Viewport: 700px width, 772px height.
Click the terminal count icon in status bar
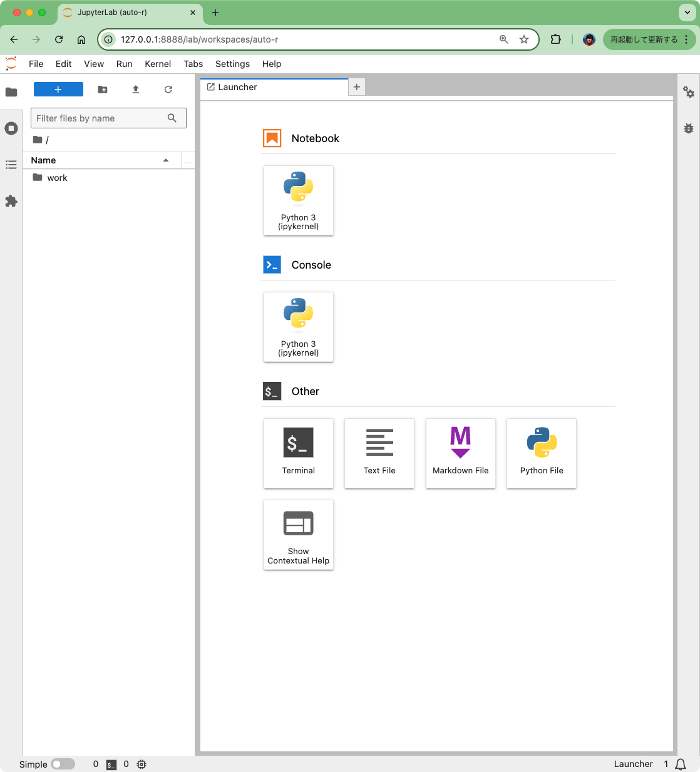tap(111, 764)
